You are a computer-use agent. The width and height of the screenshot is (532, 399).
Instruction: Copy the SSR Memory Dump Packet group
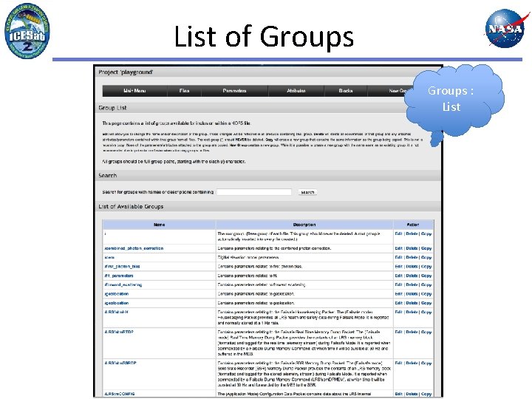[x=426, y=363]
